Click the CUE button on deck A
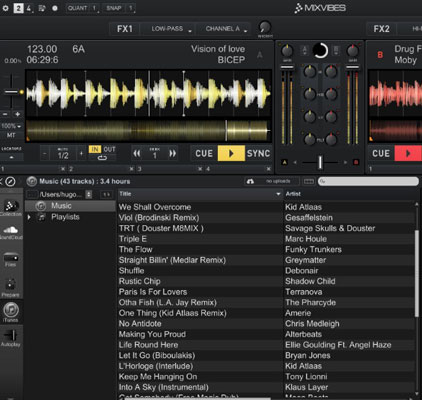The image size is (422, 400). [204, 153]
